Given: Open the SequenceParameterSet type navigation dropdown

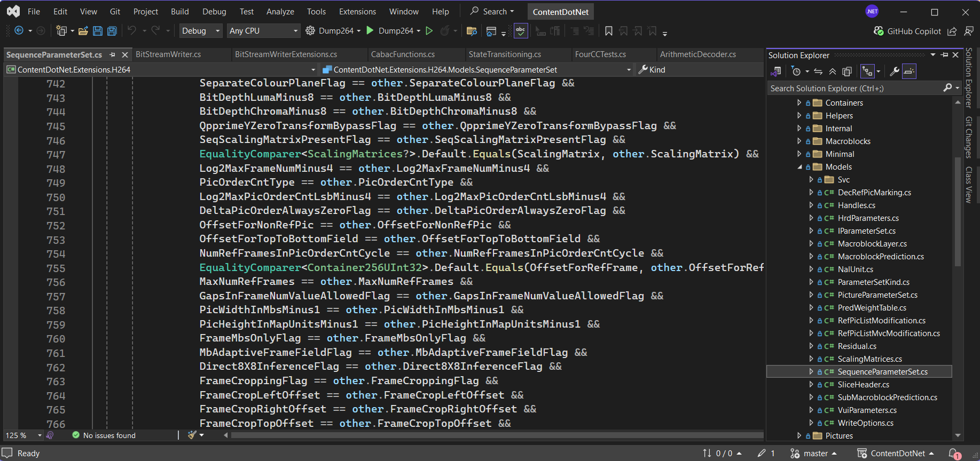Looking at the screenshot, I should pos(477,69).
